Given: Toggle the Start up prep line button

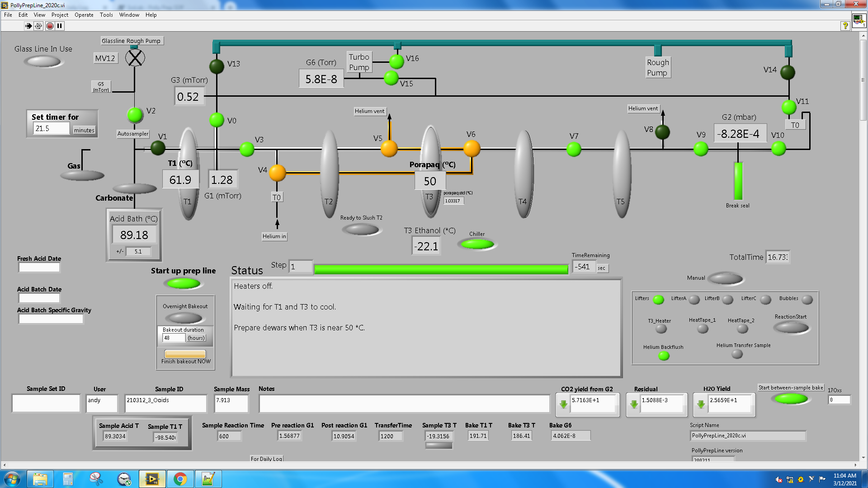Looking at the screenshot, I should tap(183, 284).
